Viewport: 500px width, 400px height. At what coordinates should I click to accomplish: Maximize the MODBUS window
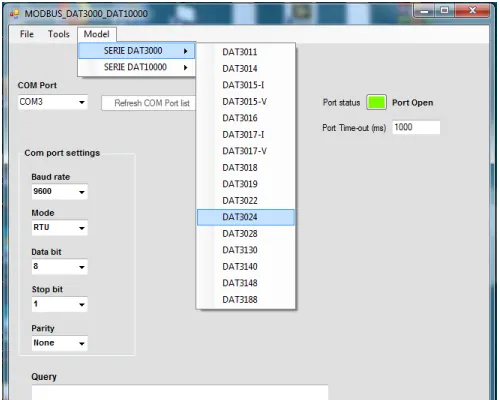(444, 11)
